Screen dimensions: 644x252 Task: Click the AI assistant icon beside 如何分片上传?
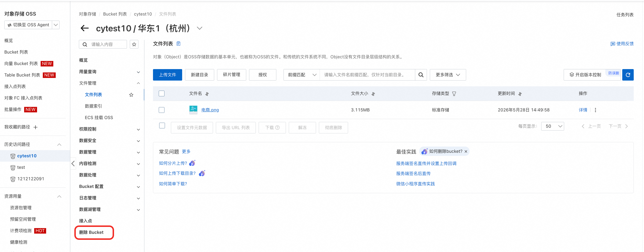192,163
